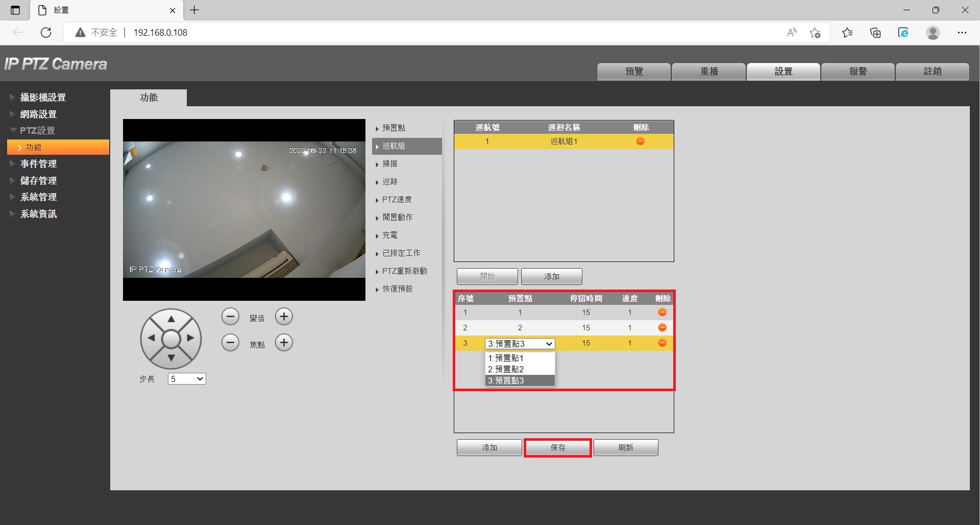
Task: Click the PTZ left arrow
Action: (x=151, y=338)
